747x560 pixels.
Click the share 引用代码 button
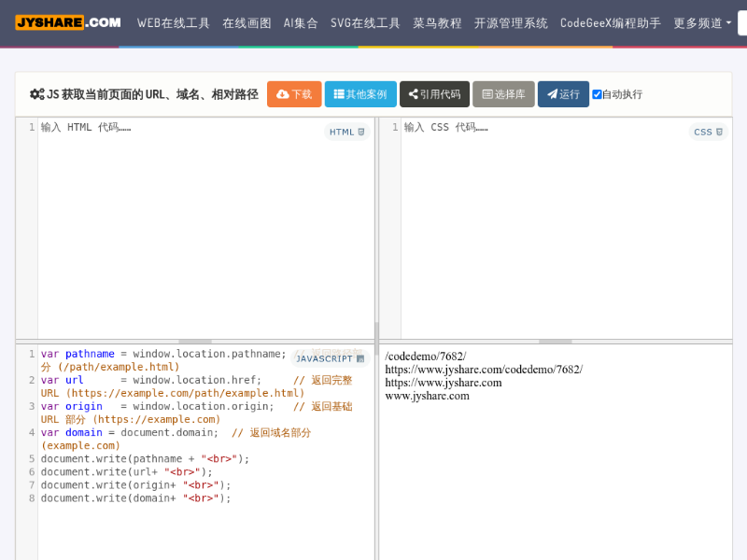point(434,94)
